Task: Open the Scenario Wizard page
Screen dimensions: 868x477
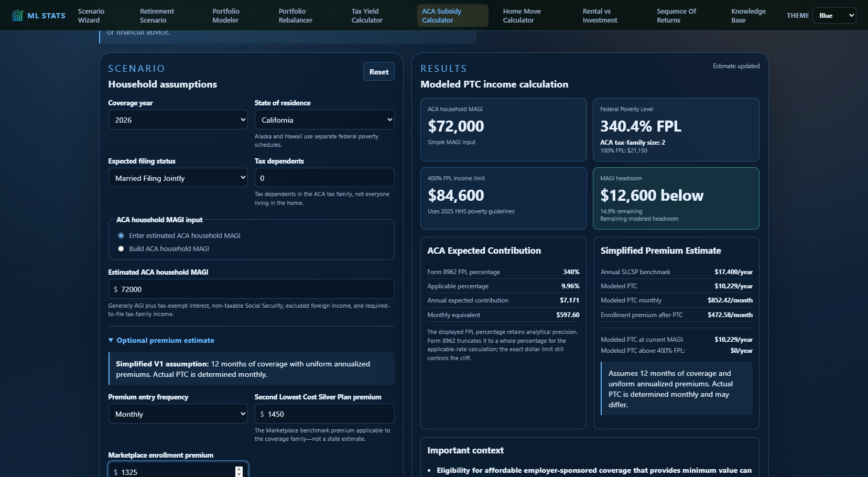Action: [x=91, y=16]
